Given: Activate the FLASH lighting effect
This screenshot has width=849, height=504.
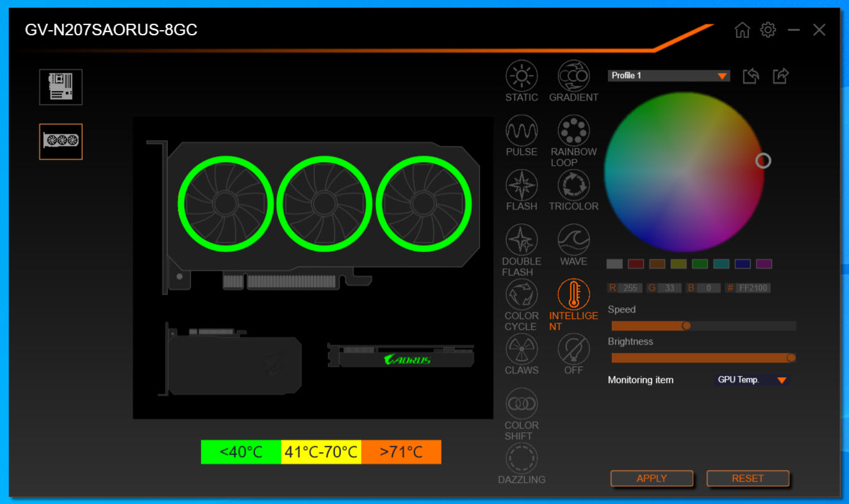Looking at the screenshot, I should tap(522, 190).
